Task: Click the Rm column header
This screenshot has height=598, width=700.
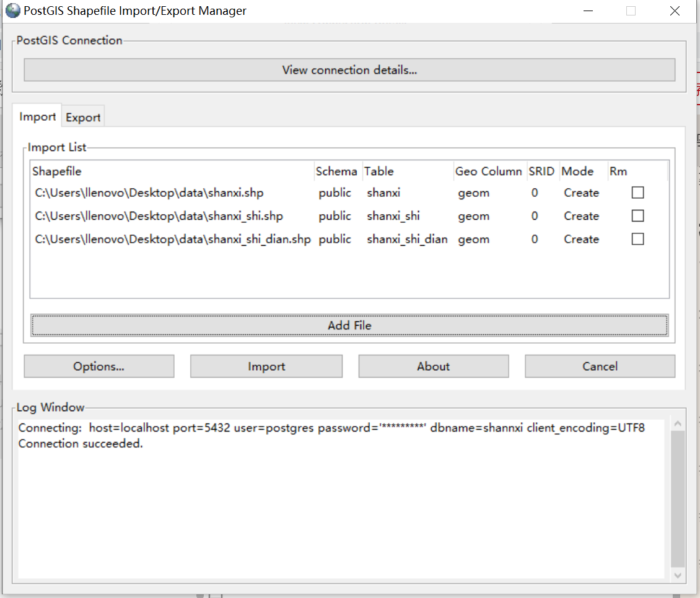Action: point(637,171)
